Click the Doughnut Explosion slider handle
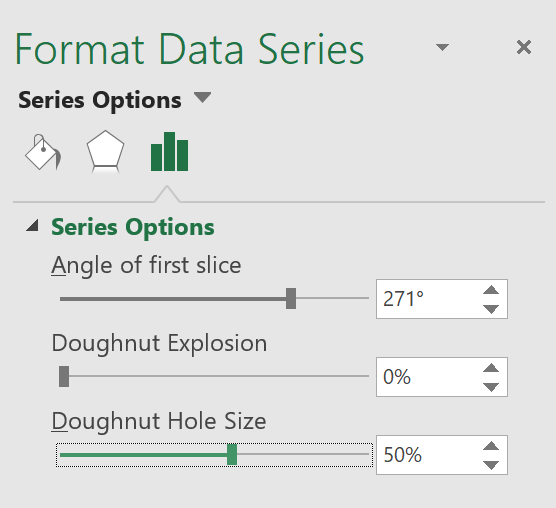The width and height of the screenshot is (556, 508). [64, 376]
